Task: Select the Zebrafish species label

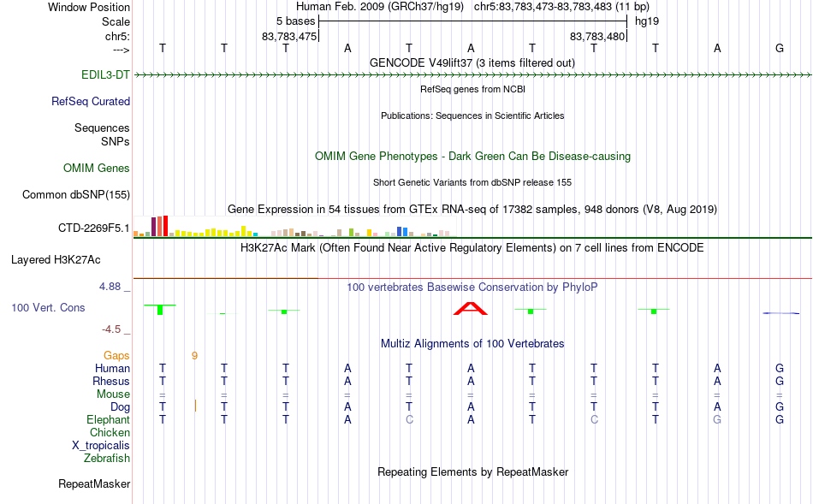Action: (x=107, y=459)
